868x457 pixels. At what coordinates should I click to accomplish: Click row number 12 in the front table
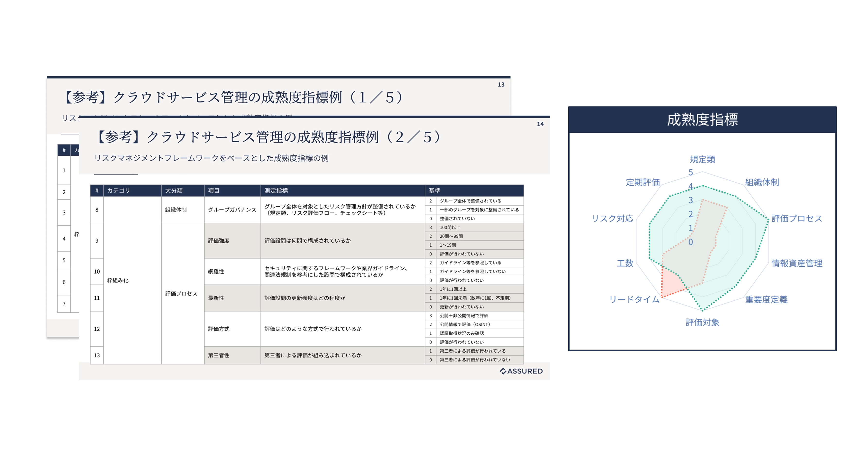pyautogui.click(x=97, y=329)
